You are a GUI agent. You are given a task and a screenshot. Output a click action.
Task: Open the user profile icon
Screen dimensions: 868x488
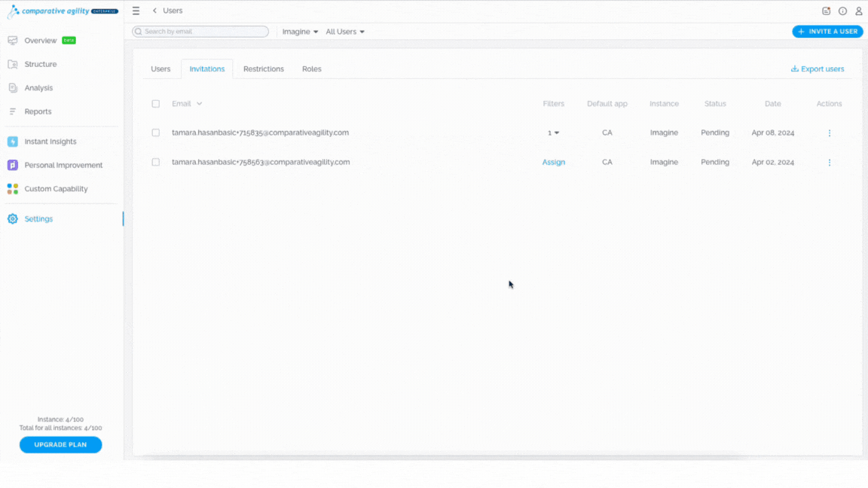(859, 11)
